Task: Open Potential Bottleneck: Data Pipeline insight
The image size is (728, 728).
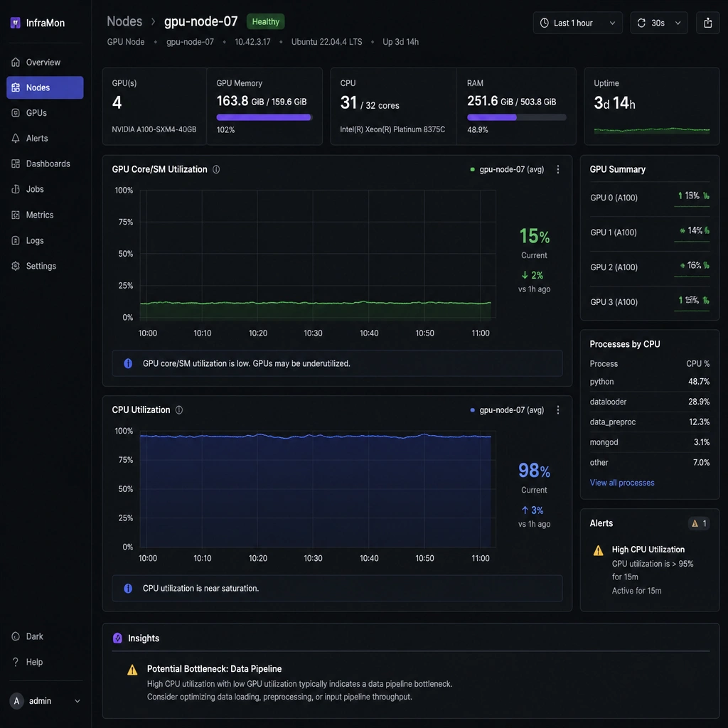Action: (x=215, y=669)
